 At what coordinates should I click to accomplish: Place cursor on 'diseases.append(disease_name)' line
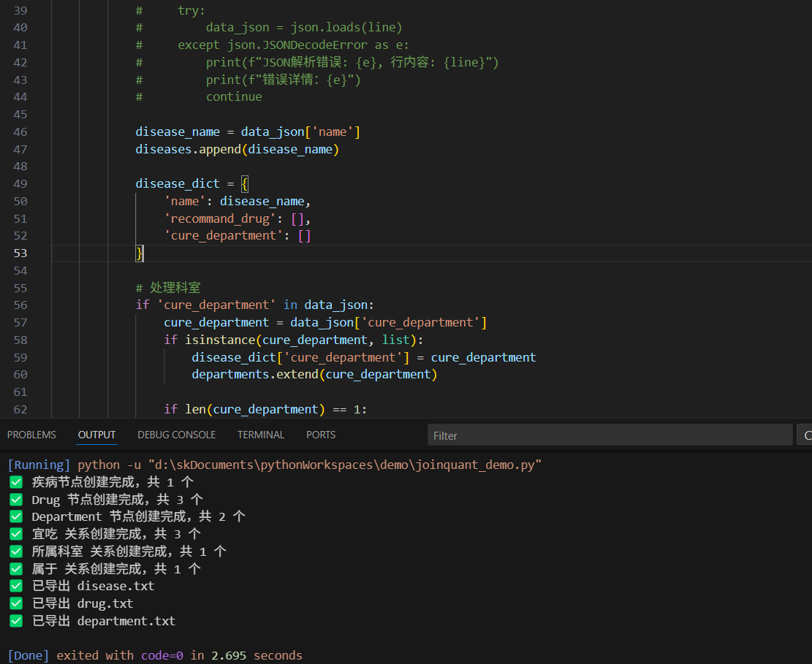tap(237, 149)
